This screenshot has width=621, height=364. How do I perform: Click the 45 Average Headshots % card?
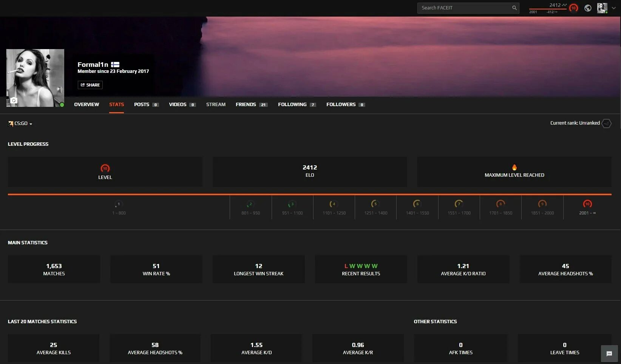point(566,269)
